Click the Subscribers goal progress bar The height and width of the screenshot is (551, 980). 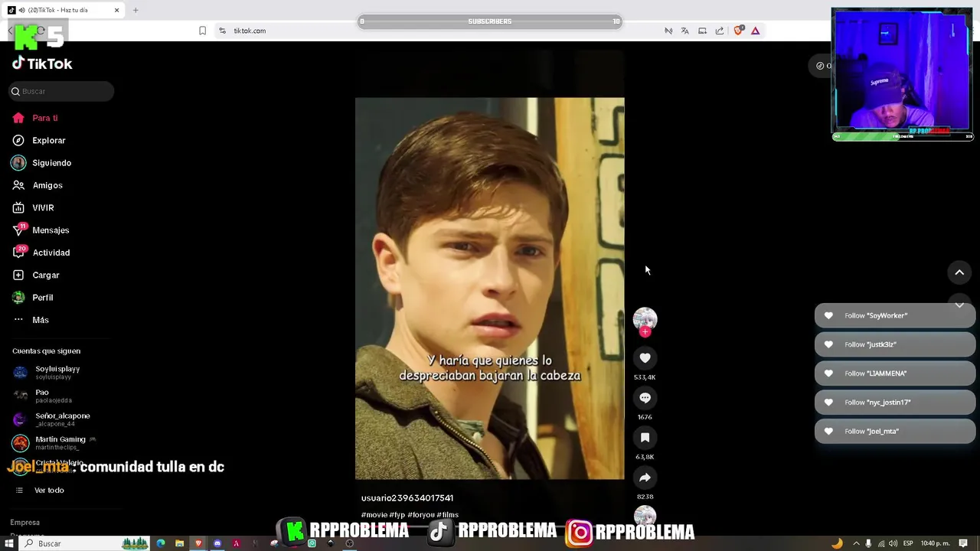[490, 21]
